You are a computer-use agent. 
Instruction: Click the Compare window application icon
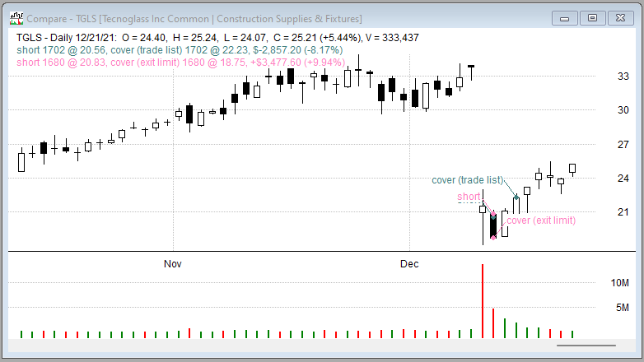click(14, 17)
